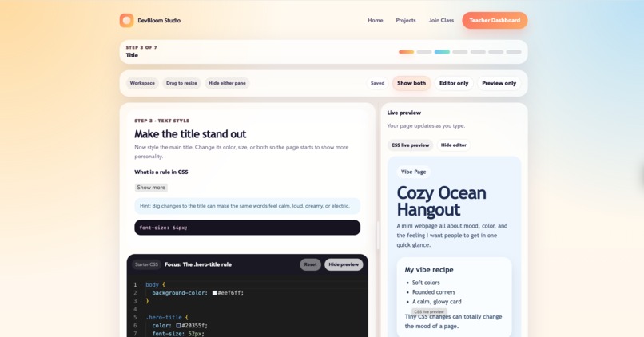Click the pane divider handle

tap(378, 236)
